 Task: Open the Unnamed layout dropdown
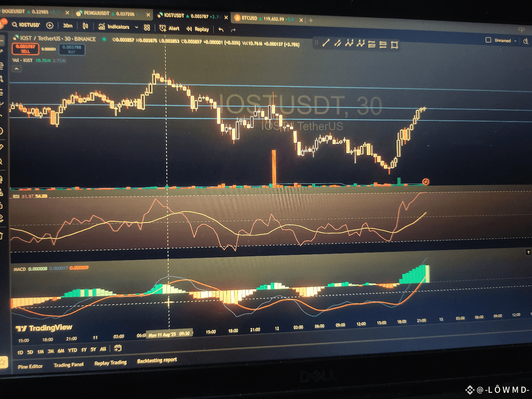tap(506, 41)
